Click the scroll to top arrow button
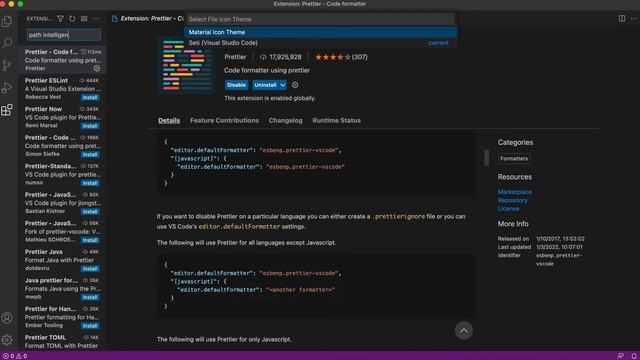 [x=464, y=331]
